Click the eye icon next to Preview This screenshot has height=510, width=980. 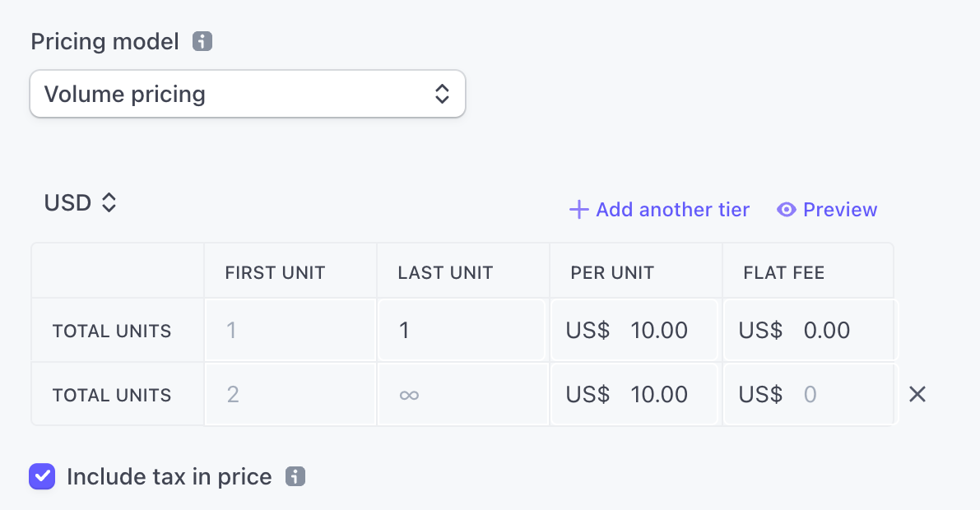point(787,210)
